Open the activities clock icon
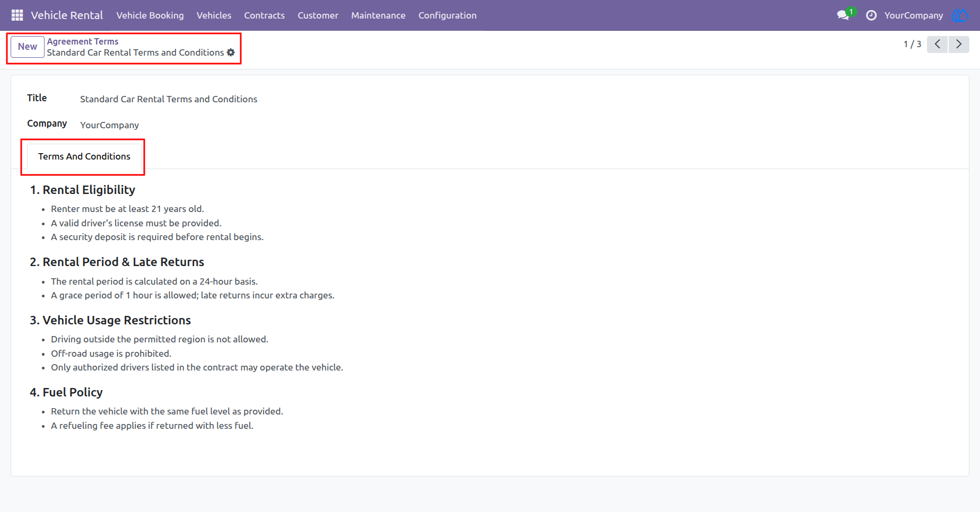 coord(871,15)
